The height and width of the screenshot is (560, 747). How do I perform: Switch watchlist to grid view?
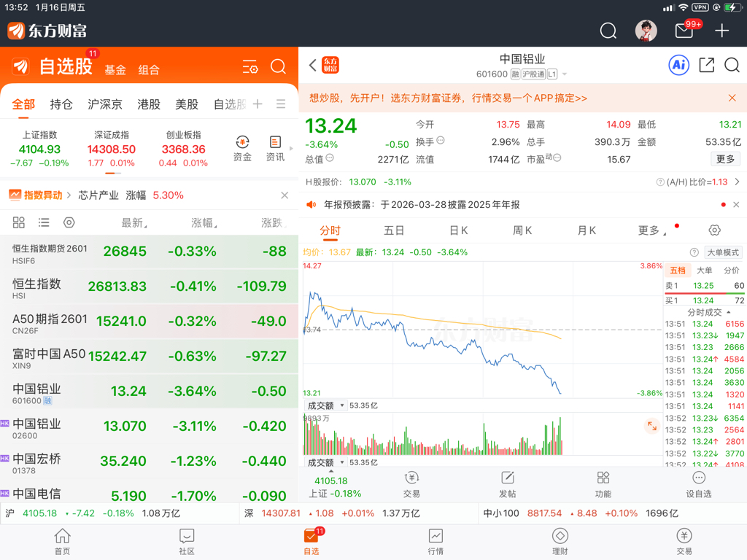point(18,222)
